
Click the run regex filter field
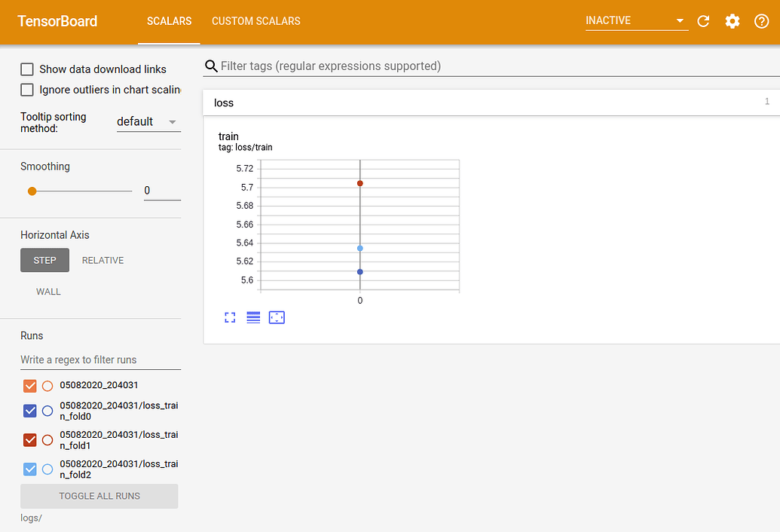(x=100, y=360)
